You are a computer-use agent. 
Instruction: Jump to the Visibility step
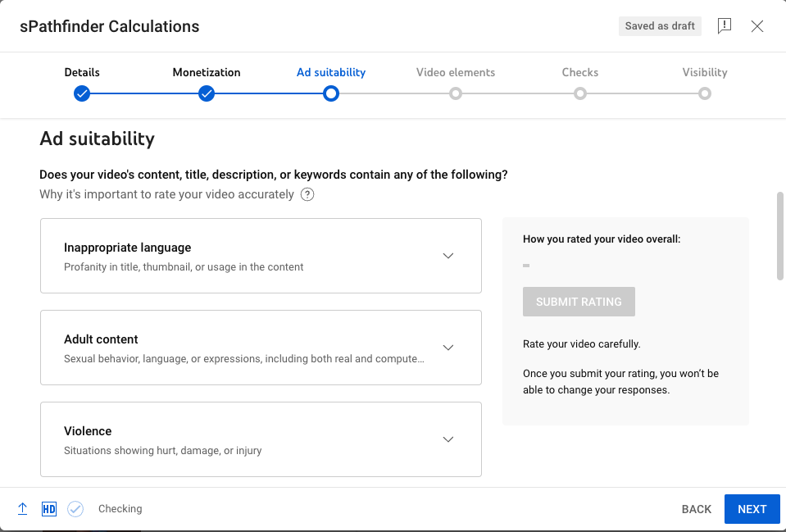click(705, 72)
